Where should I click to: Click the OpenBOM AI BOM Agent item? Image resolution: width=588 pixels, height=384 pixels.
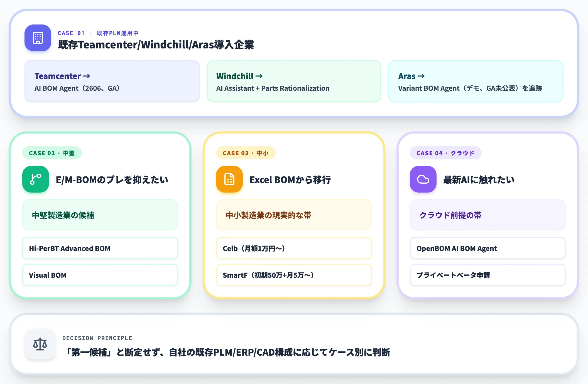point(488,248)
